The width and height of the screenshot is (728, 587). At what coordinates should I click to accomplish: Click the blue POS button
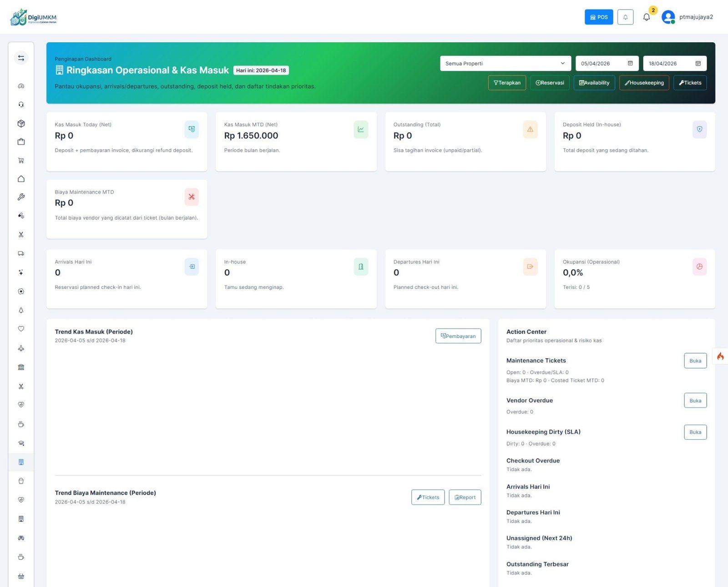coord(599,17)
